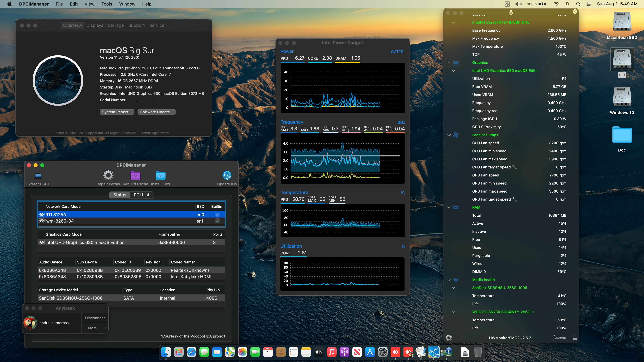The image size is (644, 362).
Task: Collapse Intel UHD Graphics 630 subsection
Action: tap(453, 70)
